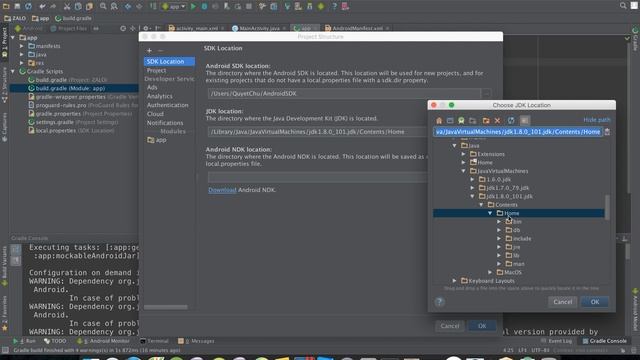Click the new folder icon in JDK chooser
The width and height of the screenshot is (640, 360).
click(x=486, y=120)
